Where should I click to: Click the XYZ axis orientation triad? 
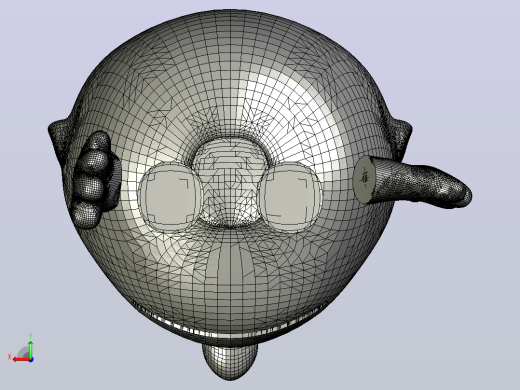coord(22,349)
